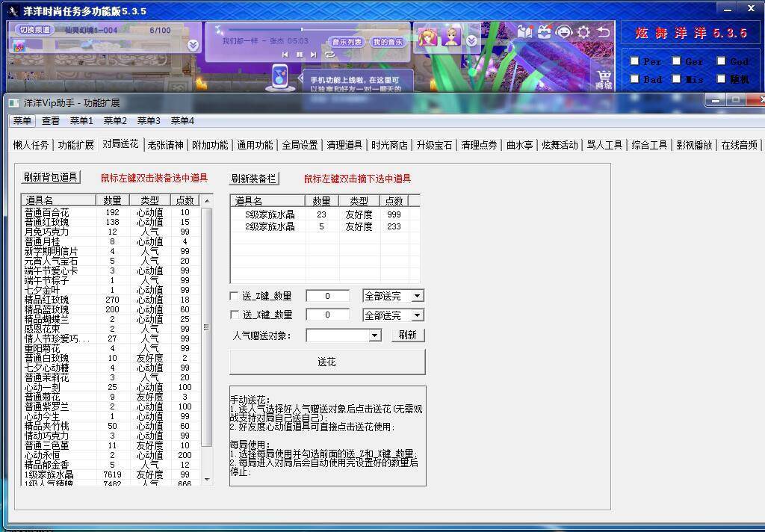Image resolution: width=765 pixels, height=532 pixels.
Task: Click the 送_Z键_数量 number field
Action: (327, 296)
